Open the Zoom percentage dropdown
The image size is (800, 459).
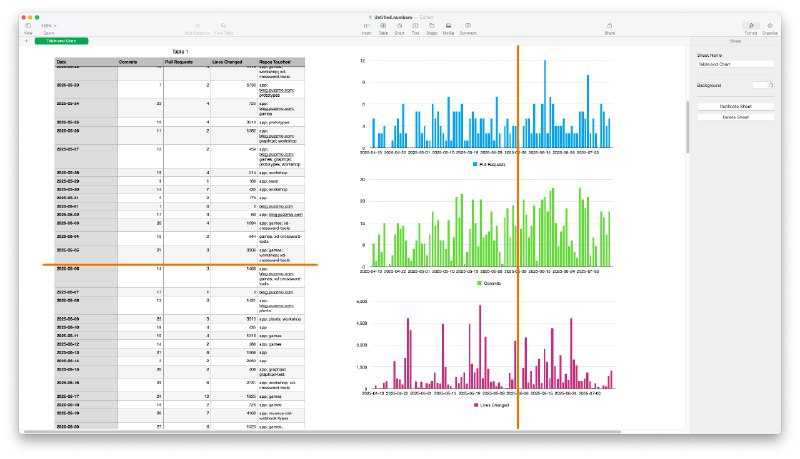pos(49,25)
